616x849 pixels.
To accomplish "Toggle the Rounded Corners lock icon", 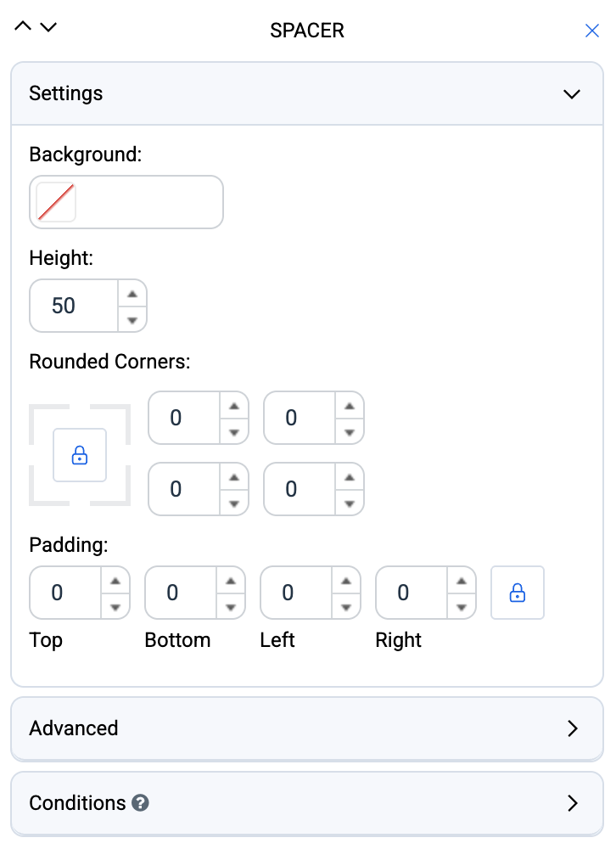I will (x=80, y=455).
